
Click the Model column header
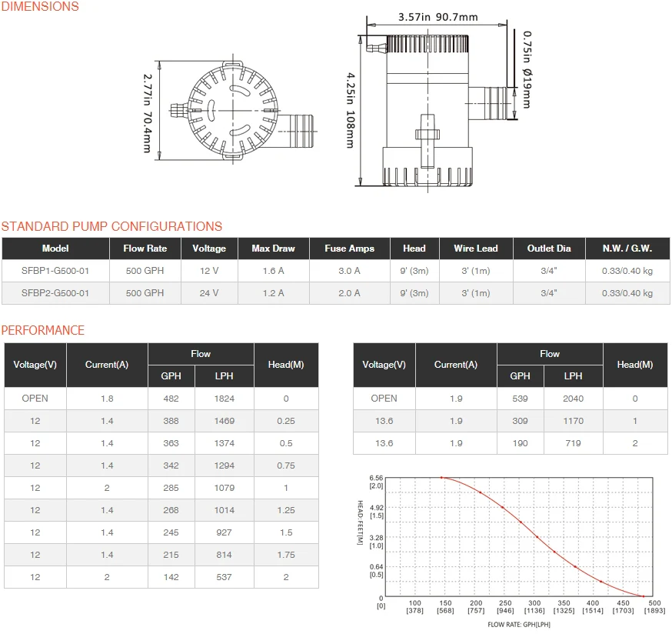[55, 249]
